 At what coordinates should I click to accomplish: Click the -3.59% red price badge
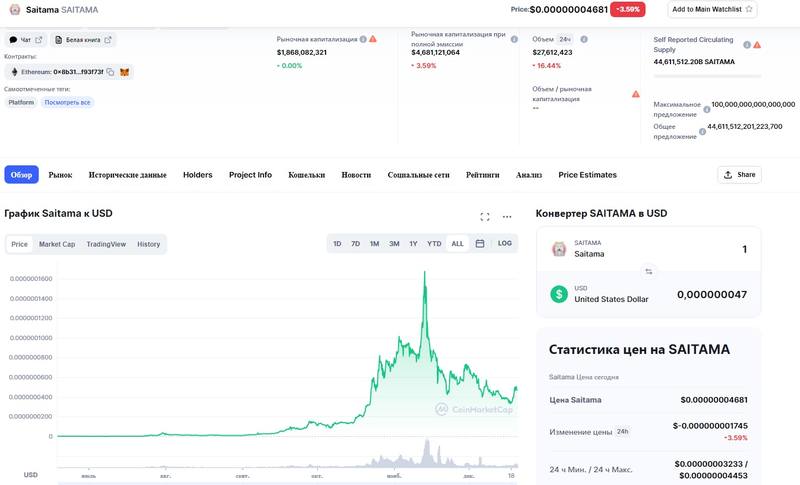628,9
